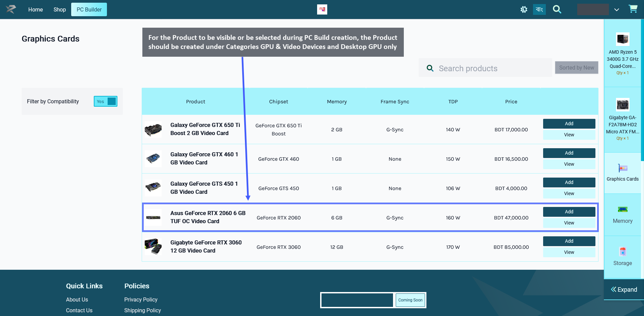Click the Frame Sync column header

395,102
